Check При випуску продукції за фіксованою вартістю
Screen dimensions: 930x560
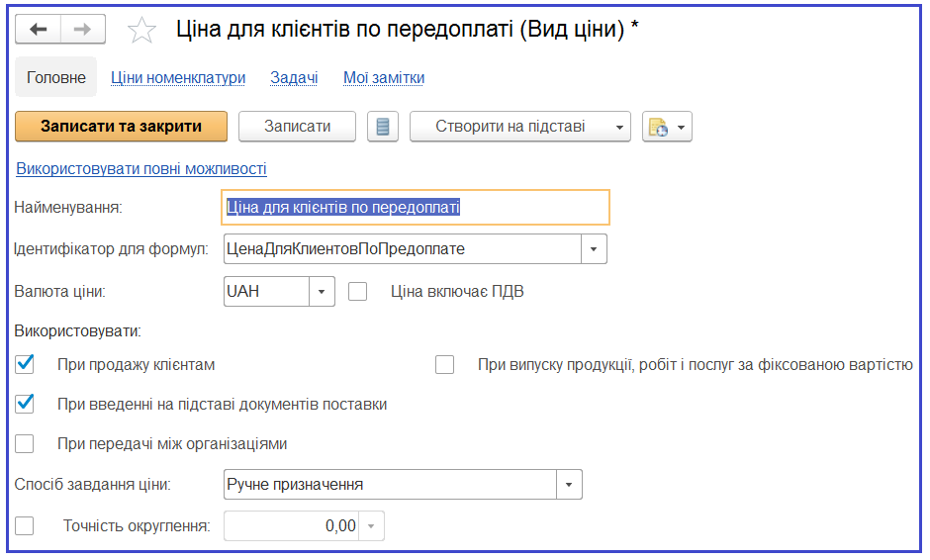445,364
